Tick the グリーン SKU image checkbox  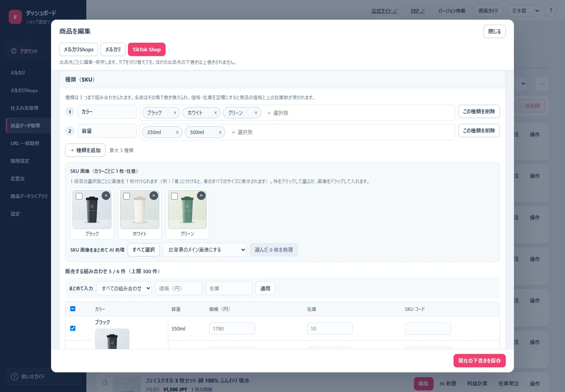[x=175, y=196]
